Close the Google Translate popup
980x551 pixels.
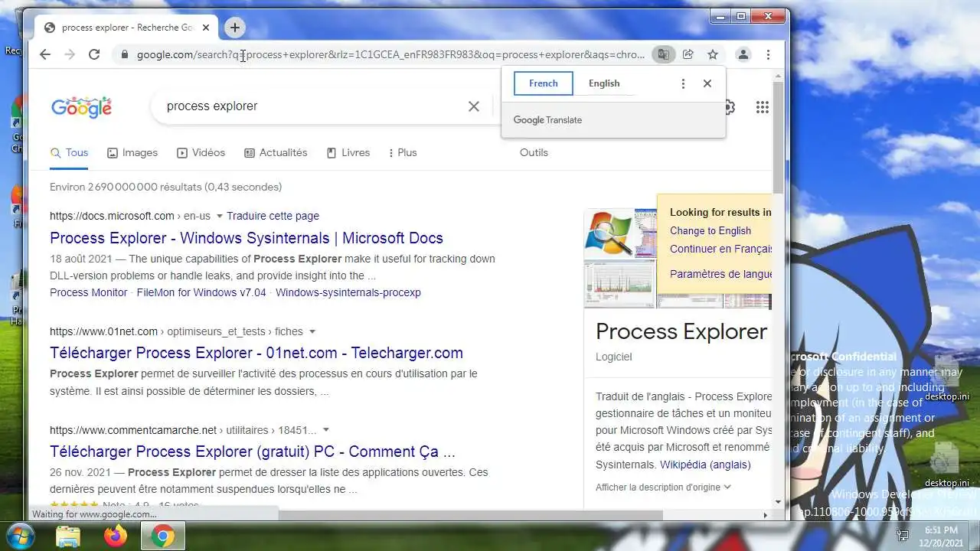[707, 83]
